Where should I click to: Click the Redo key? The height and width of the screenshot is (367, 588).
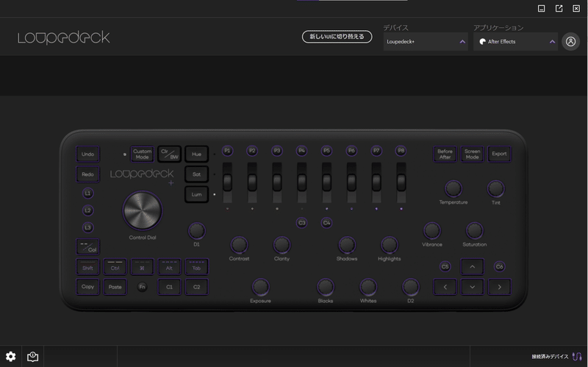click(x=87, y=174)
